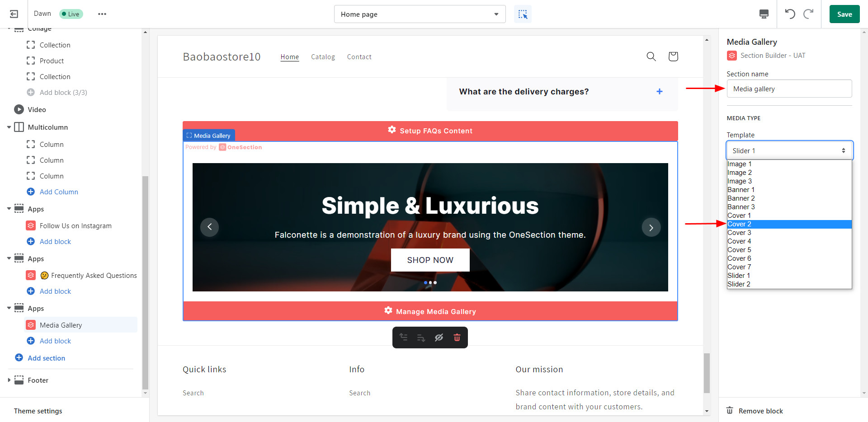Screen dimensions: 868x422
Task: Click Home in store navigation
Action: tap(289, 57)
